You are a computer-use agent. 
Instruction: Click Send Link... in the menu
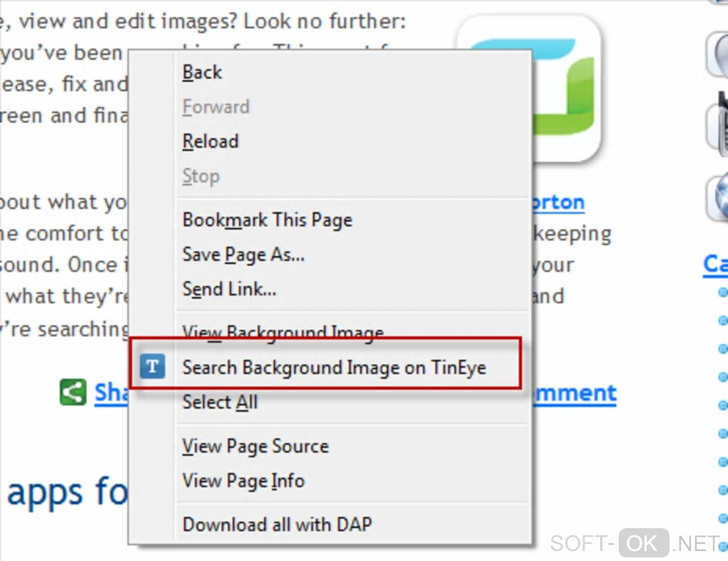pyautogui.click(x=229, y=289)
